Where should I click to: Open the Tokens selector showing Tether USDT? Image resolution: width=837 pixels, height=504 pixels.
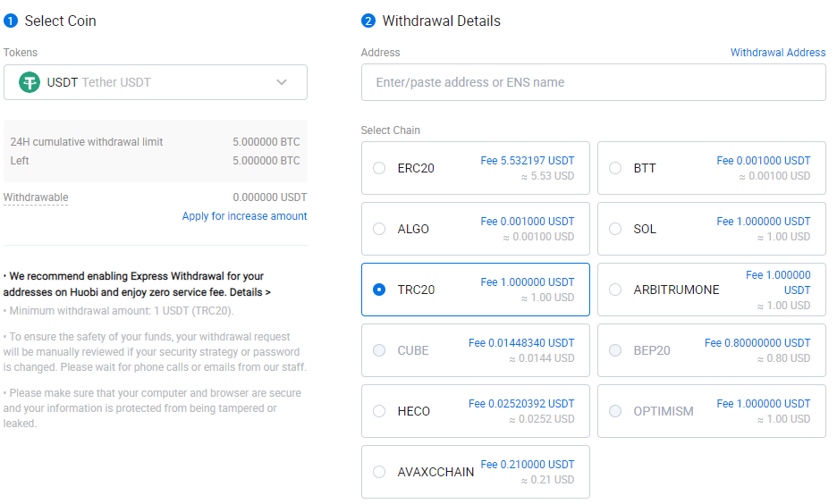point(156,82)
